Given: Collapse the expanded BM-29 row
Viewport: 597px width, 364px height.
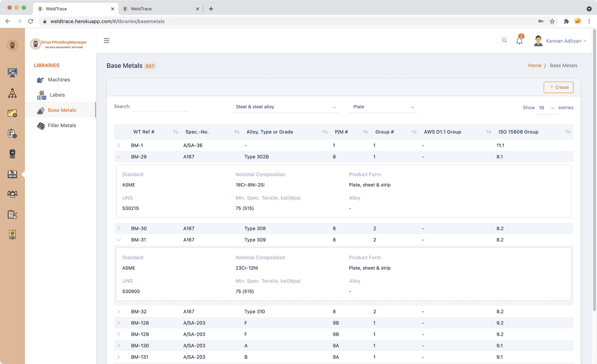Looking at the screenshot, I should tap(119, 157).
